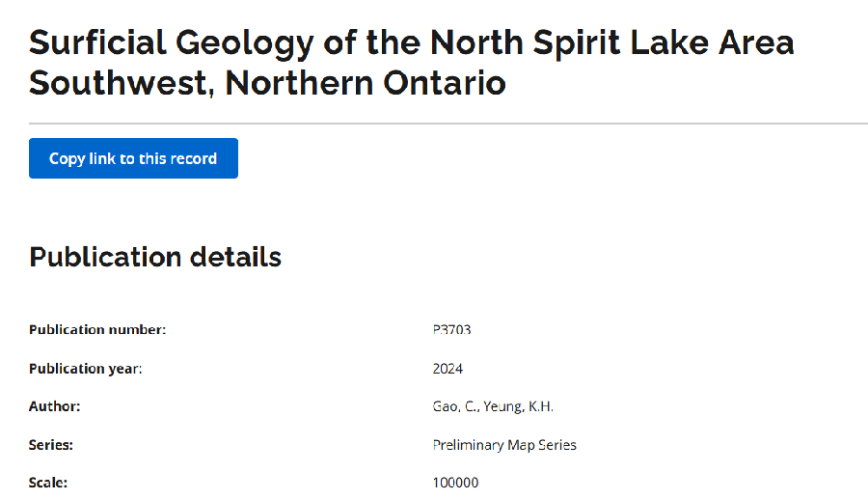Click the horizontal divider below the title
868x500 pixels.
pos(448,124)
